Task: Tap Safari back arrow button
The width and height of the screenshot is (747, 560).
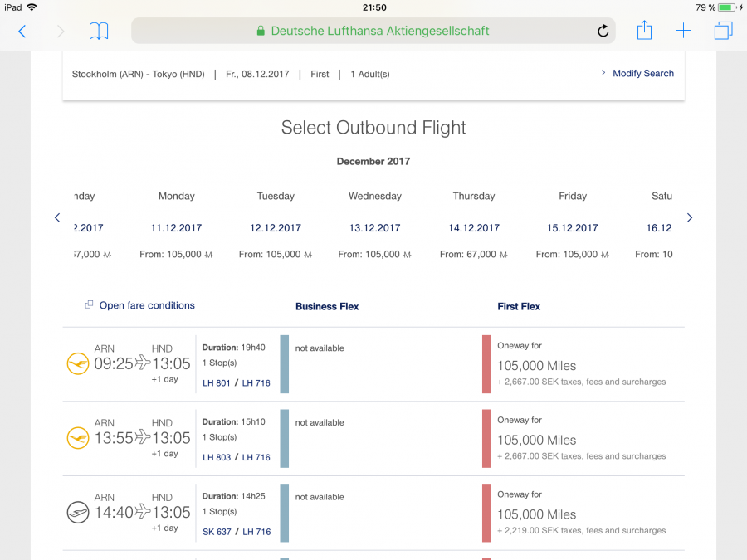Action: pos(22,32)
